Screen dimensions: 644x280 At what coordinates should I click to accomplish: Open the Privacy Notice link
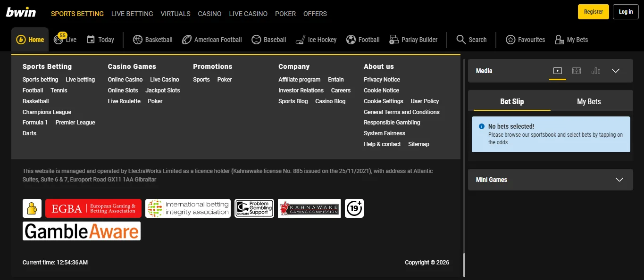pyautogui.click(x=382, y=80)
